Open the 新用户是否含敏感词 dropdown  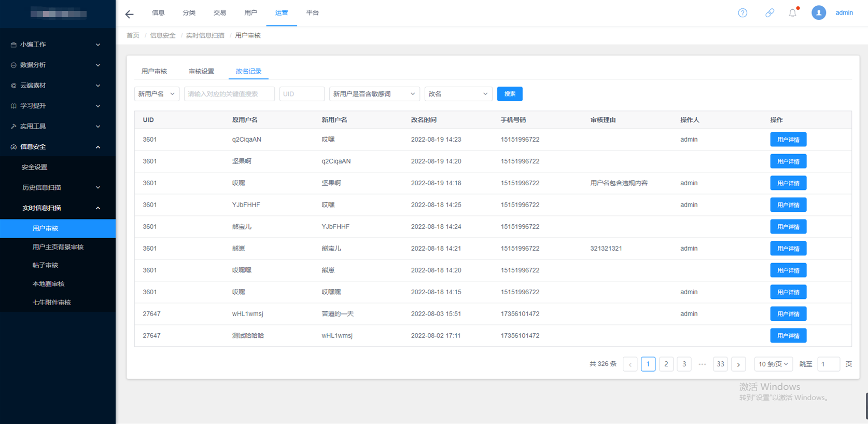click(x=374, y=94)
